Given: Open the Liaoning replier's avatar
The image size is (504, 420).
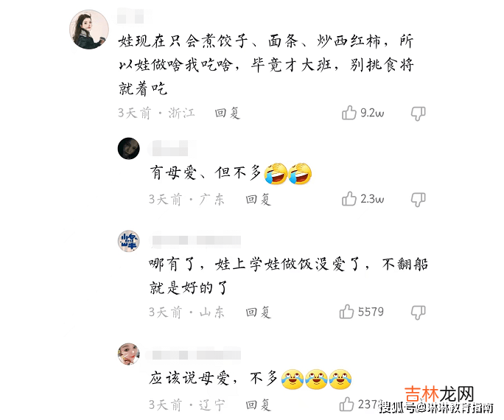Looking at the screenshot, I should pyautogui.click(x=128, y=354).
